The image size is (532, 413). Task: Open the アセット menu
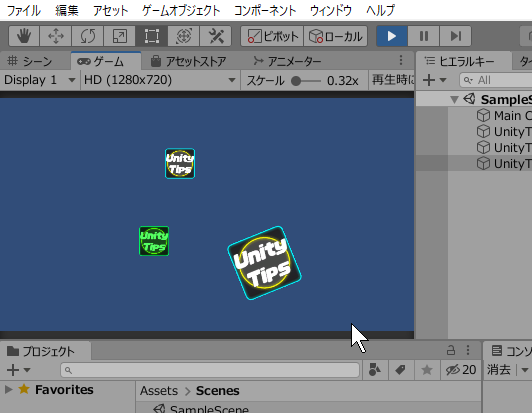pos(111,11)
